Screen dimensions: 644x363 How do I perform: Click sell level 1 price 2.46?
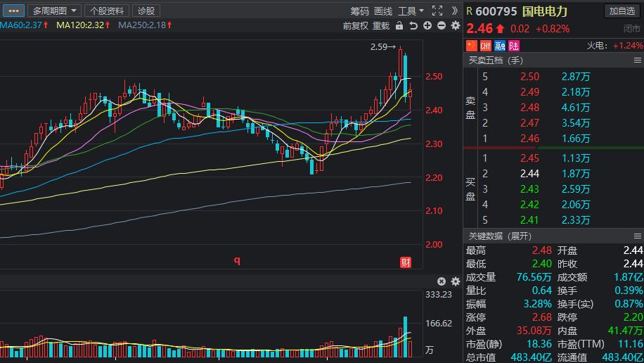(529, 139)
